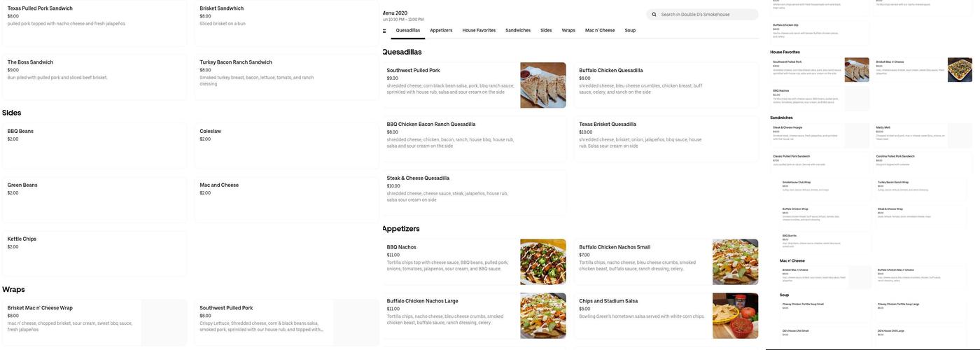Open Chips and Stadium Salsa photo
980x350 pixels.
735,316
